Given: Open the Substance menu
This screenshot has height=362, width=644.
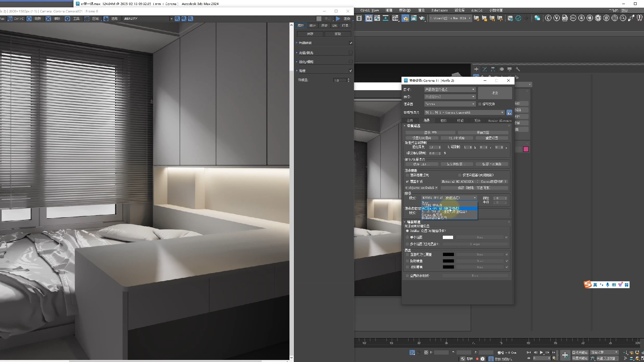Looking at the screenshot, I should click(439, 10).
